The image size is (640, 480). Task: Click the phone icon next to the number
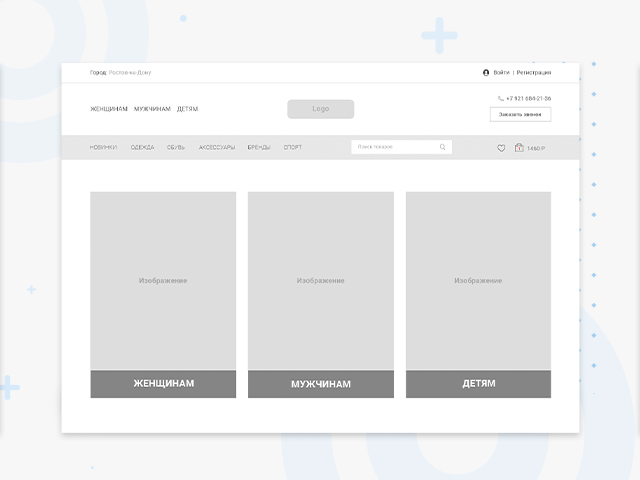coord(501,98)
